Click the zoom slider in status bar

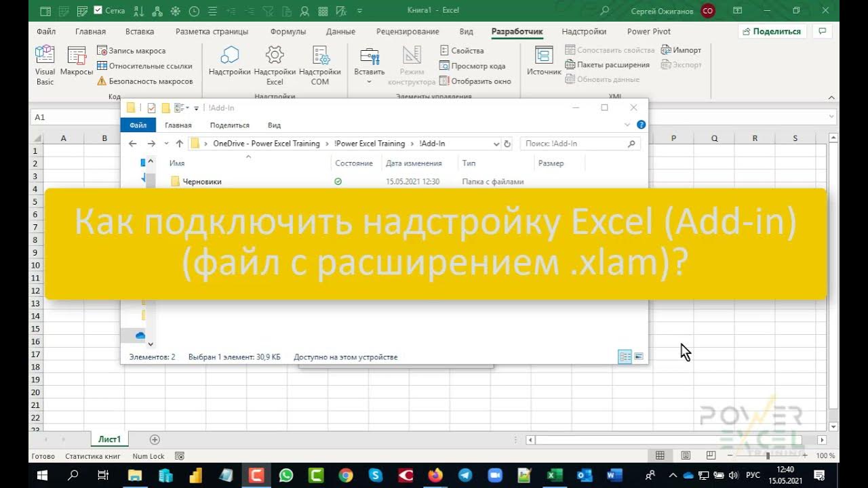(768, 455)
